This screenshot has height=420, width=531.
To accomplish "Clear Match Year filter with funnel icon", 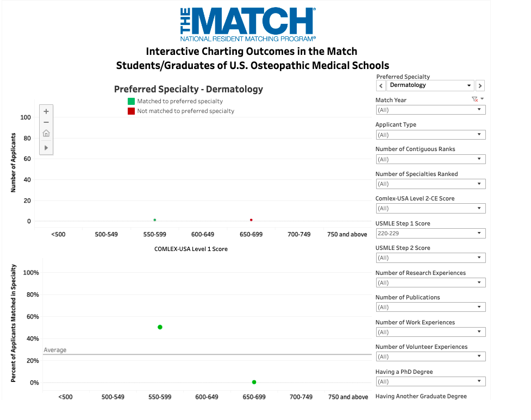I will click(475, 99).
